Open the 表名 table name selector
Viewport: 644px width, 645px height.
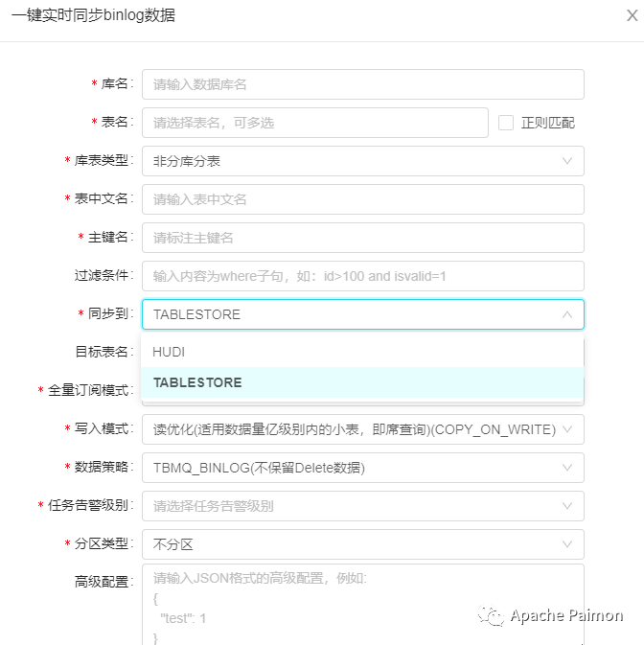(x=315, y=123)
